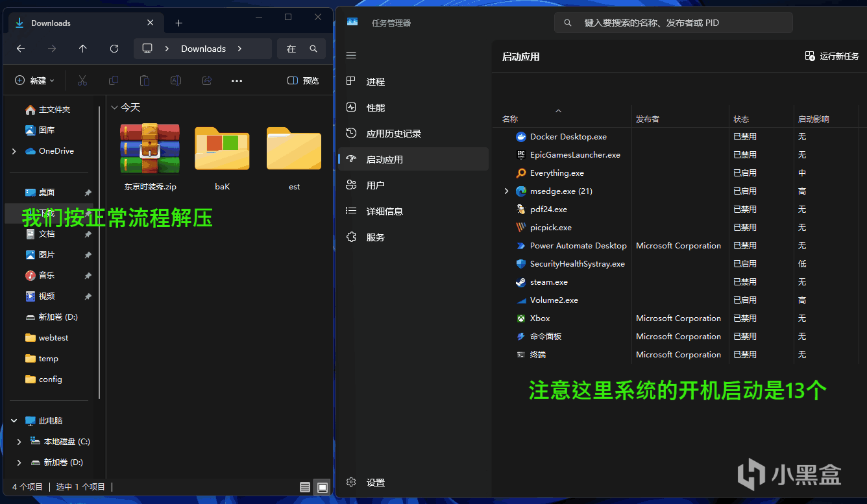Open 图库 in the navigation pane
Screen dimensions: 867x504
[x=40, y=130]
